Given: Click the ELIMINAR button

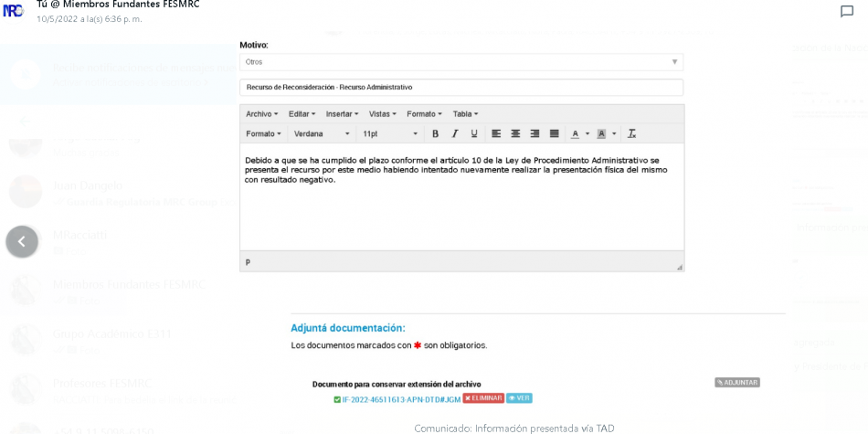Looking at the screenshot, I should click(x=482, y=398).
